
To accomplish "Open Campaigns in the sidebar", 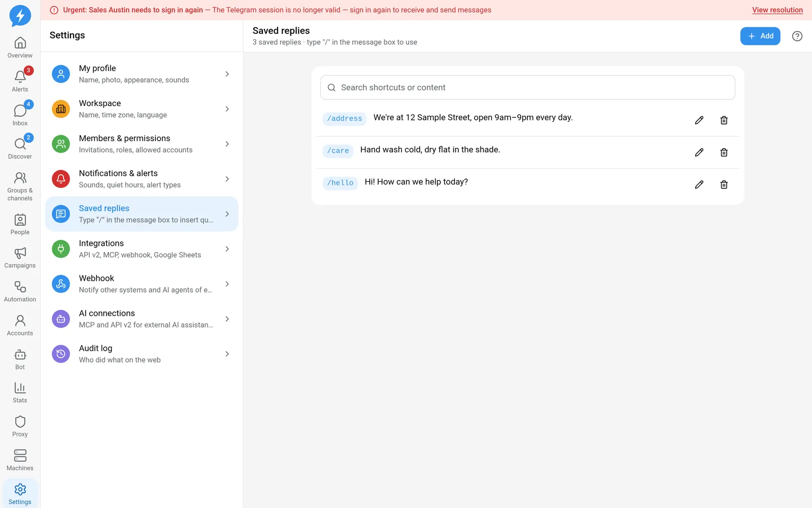I will coord(20,258).
